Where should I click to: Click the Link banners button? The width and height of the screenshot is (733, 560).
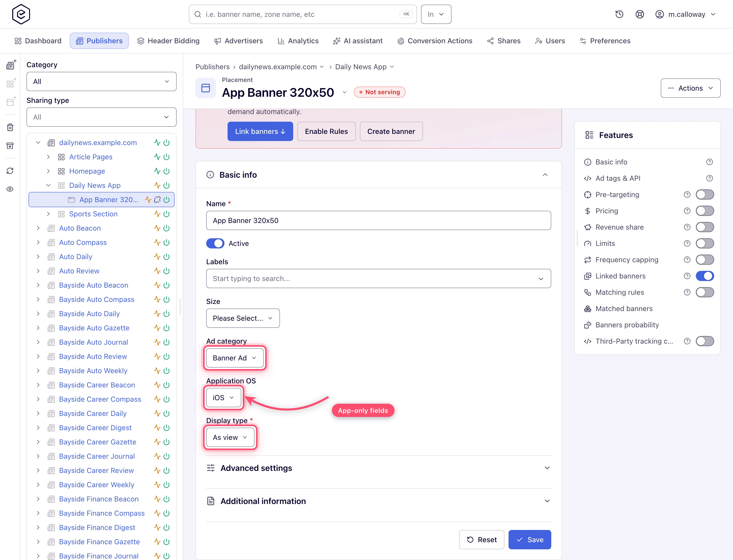[x=260, y=131]
